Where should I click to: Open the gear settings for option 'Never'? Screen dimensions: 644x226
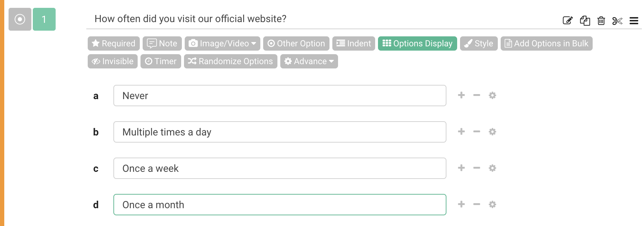pos(492,95)
